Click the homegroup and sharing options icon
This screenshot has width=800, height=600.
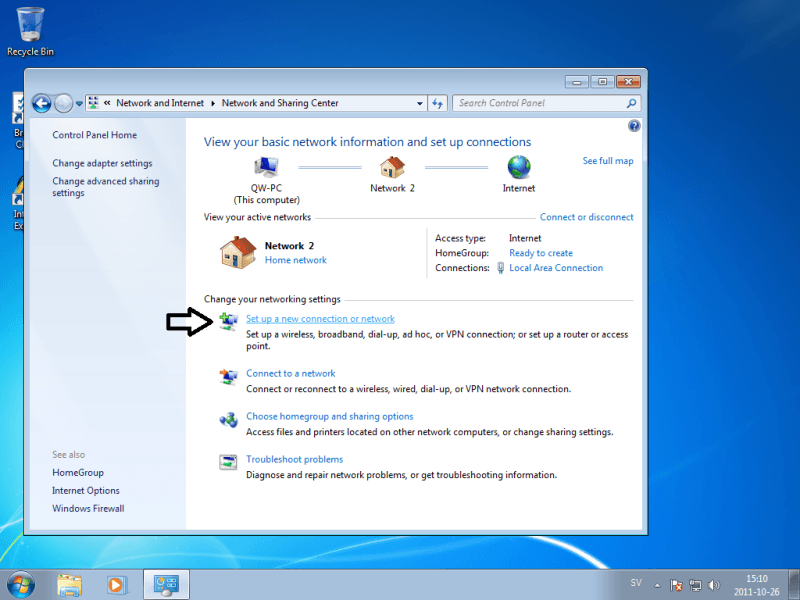point(228,419)
